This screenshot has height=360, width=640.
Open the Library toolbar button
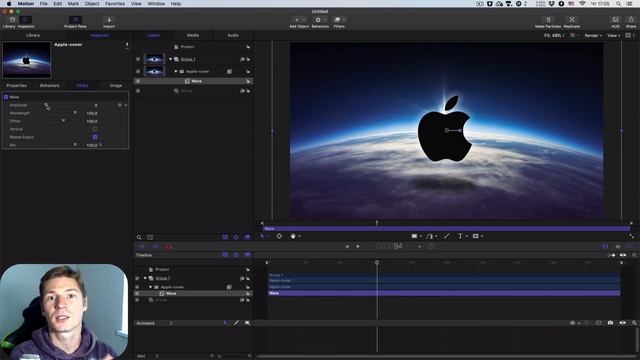[9, 22]
